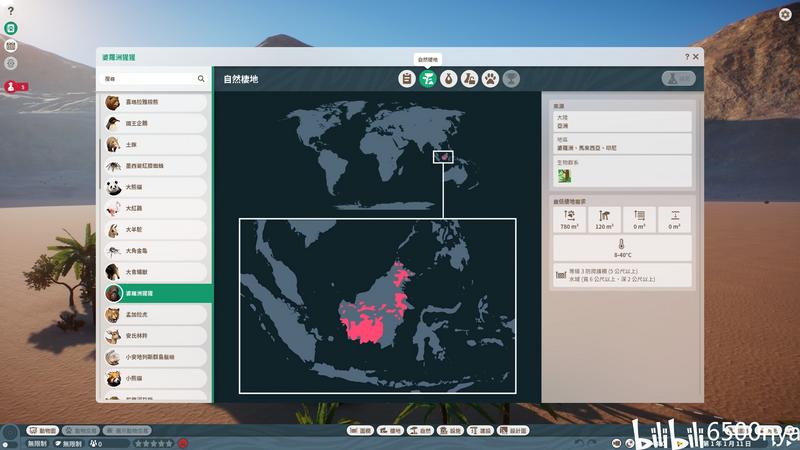Image resolution: width=800 pixels, height=450 pixels.
Task: Click the deep water 0 m² tile
Action: pyautogui.click(x=674, y=219)
